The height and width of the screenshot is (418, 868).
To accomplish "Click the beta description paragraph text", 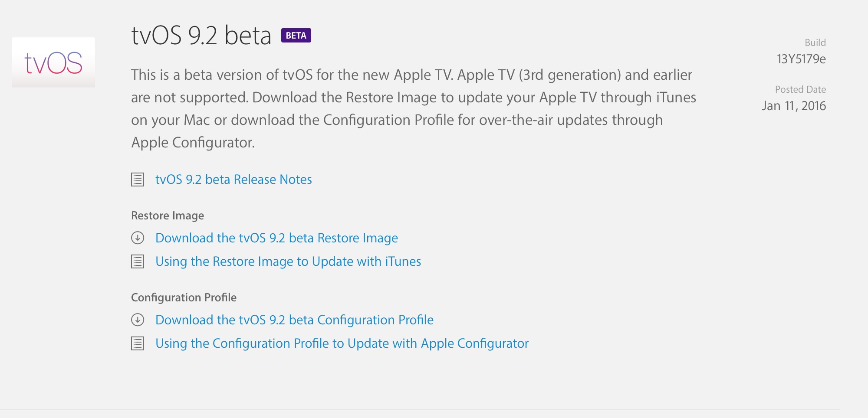I will [414, 108].
